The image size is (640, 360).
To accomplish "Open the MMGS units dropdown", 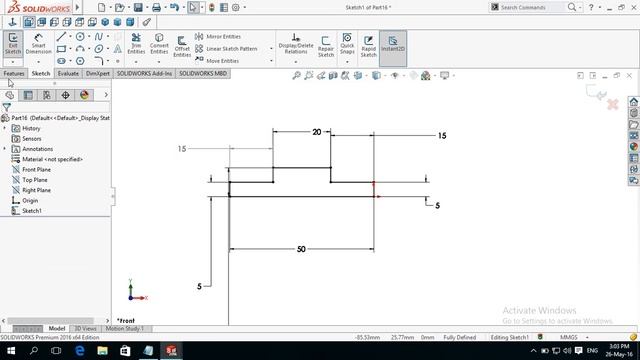I will pyautogui.click(x=587, y=337).
